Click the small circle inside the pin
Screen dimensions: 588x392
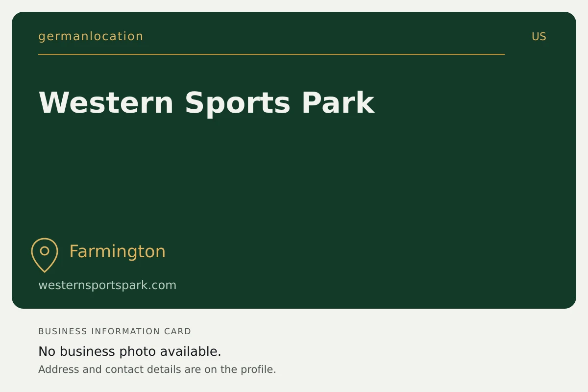45,251
